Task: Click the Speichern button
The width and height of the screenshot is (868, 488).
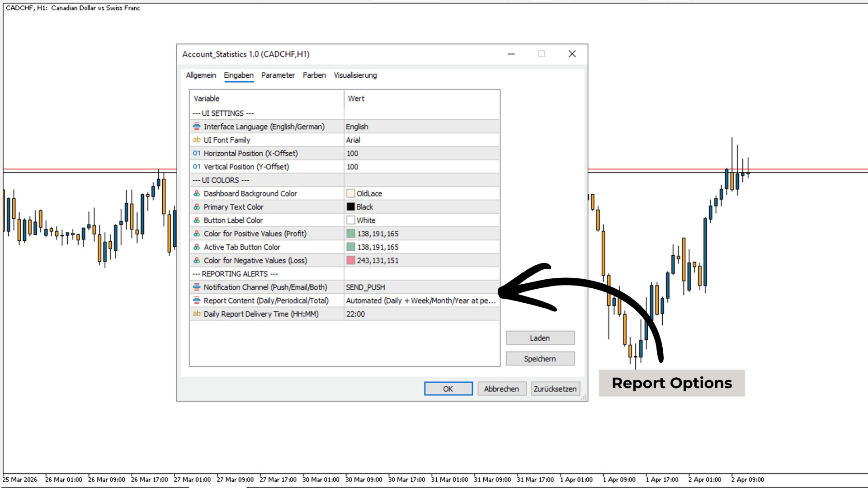Action: (540, 359)
